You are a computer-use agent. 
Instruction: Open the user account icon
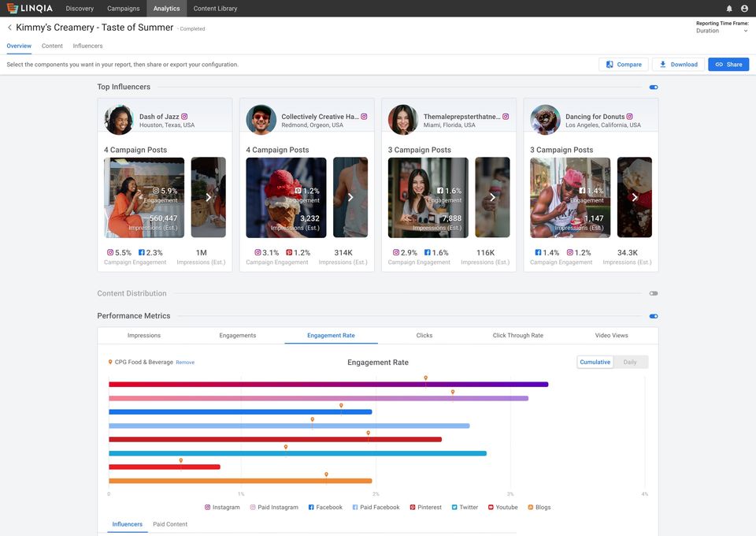pyautogui.click(x=744, y=8)
